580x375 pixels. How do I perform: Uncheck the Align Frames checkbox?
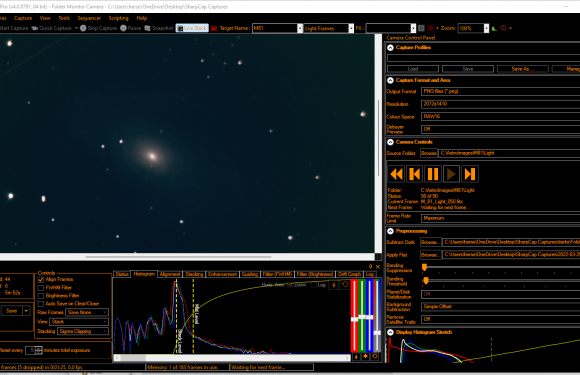41,280
